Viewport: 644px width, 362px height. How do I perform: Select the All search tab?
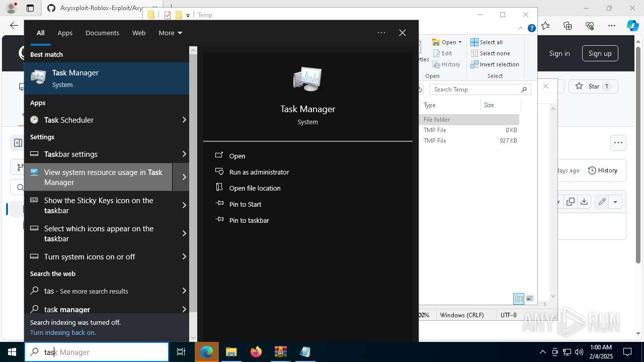click(x=41, y=33)
